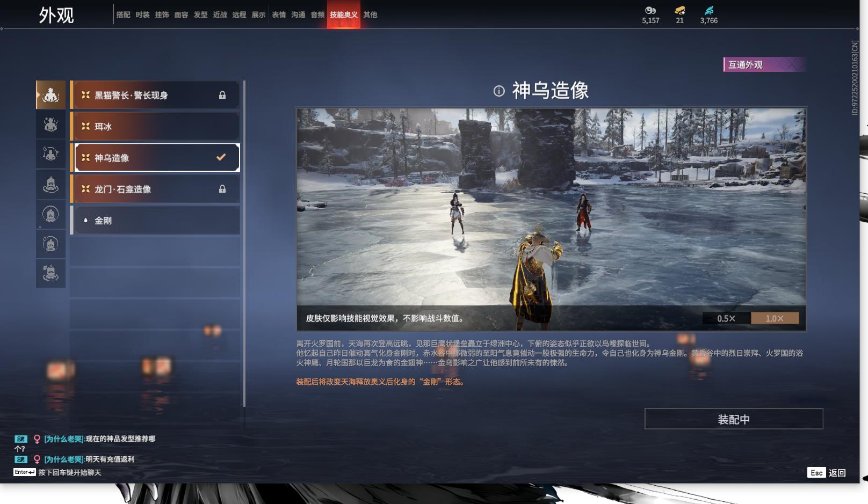Select the bell enclosed in circle icon
Screen dimensions: 868x504
point(50,214)
